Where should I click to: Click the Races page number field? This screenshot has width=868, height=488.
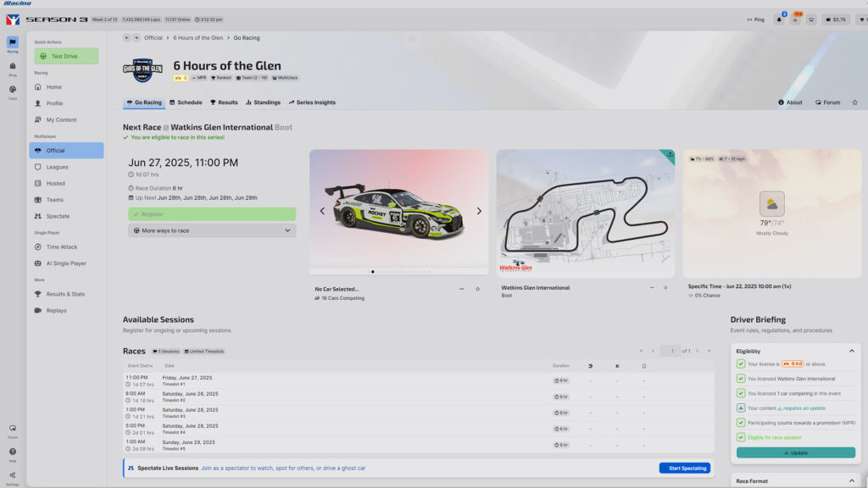click(x=671, y=351)
